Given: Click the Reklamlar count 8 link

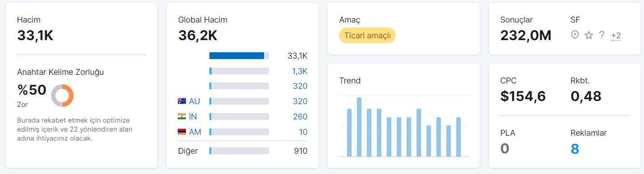Looking at the screenshot, I should pyautogui.click(x=575, y=148).
